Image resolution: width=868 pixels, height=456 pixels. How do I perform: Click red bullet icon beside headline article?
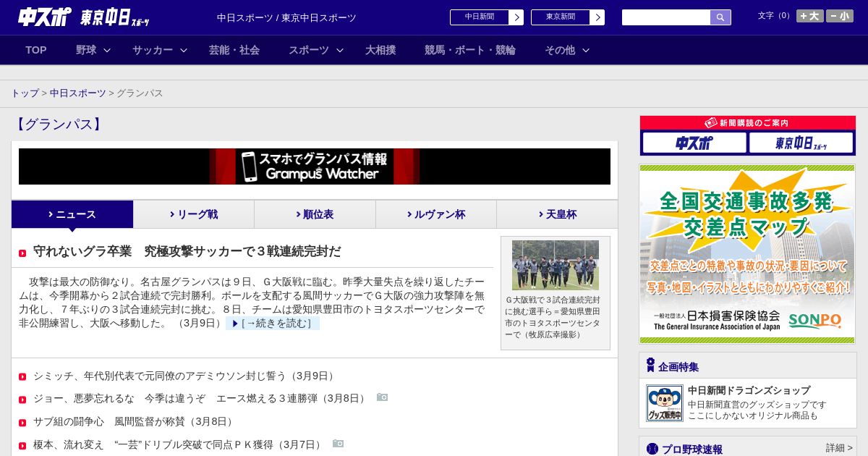22,253
